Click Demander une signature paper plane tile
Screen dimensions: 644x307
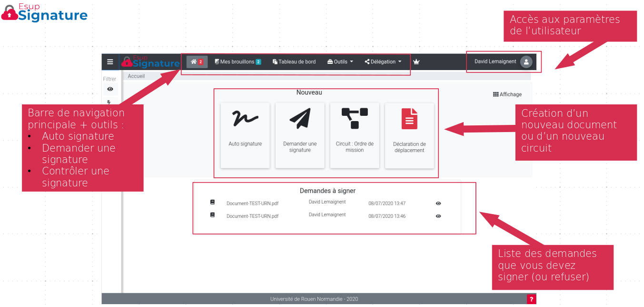coord(300,135)
